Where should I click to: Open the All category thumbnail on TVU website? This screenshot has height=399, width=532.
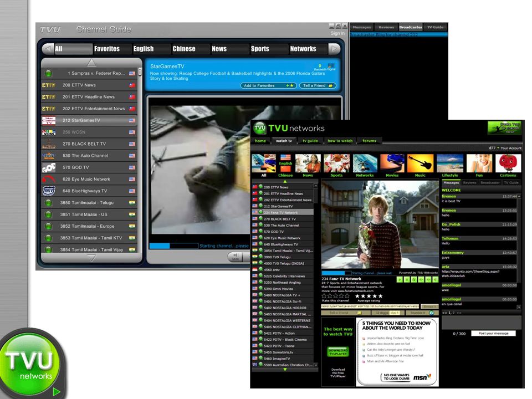point(264,163)
